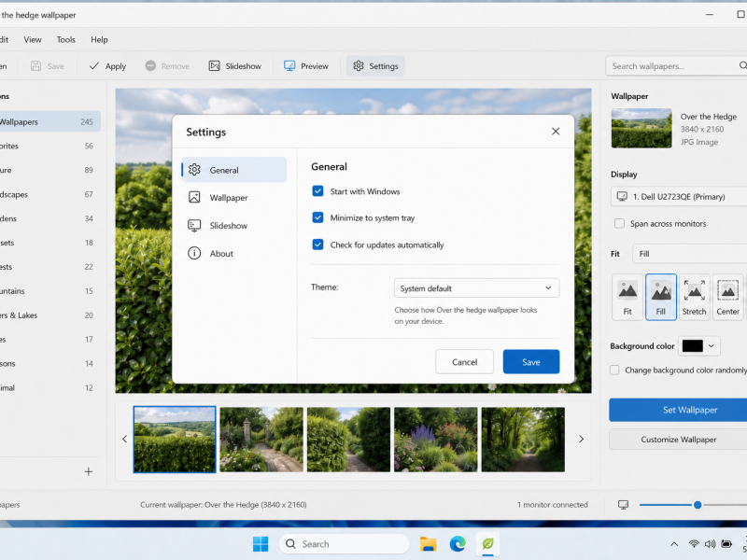747x560 pixels.
Task: Select the purple flowers garden thumbnail
Action: pyautogui.click(x=435, y=440)
